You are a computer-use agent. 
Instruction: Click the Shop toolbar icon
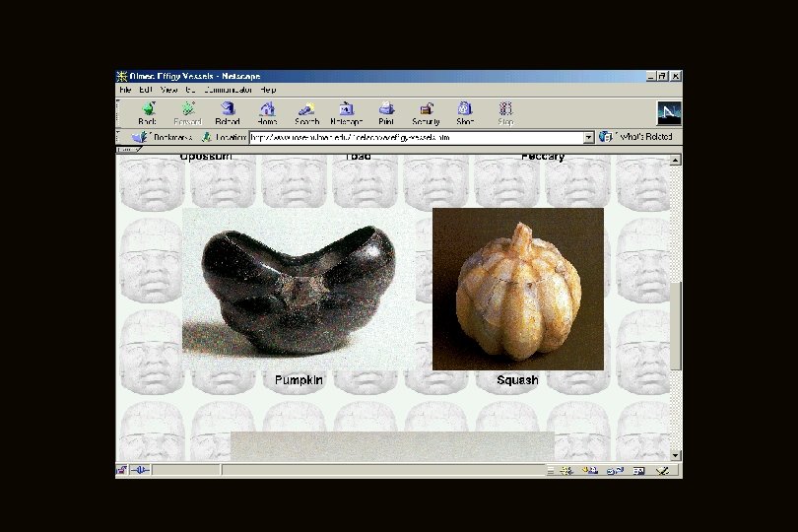[465, 108]
